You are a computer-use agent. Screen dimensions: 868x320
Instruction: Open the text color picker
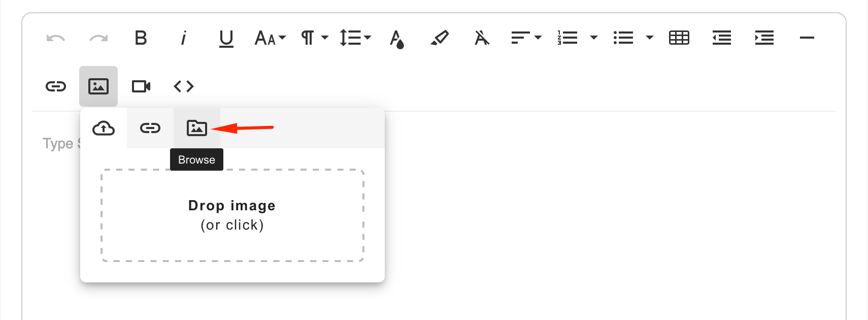[x=397, y=39]
